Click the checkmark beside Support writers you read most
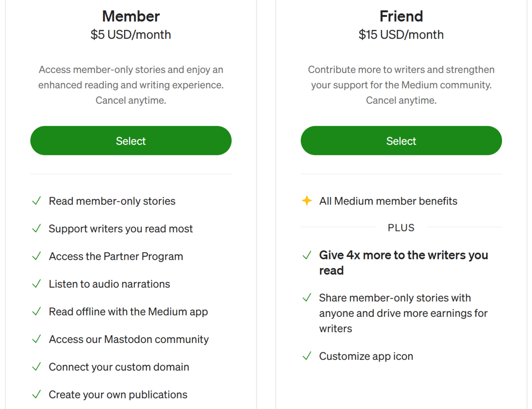Image resolution: width=532 pixels, height=409 pixels. (37, 229)
